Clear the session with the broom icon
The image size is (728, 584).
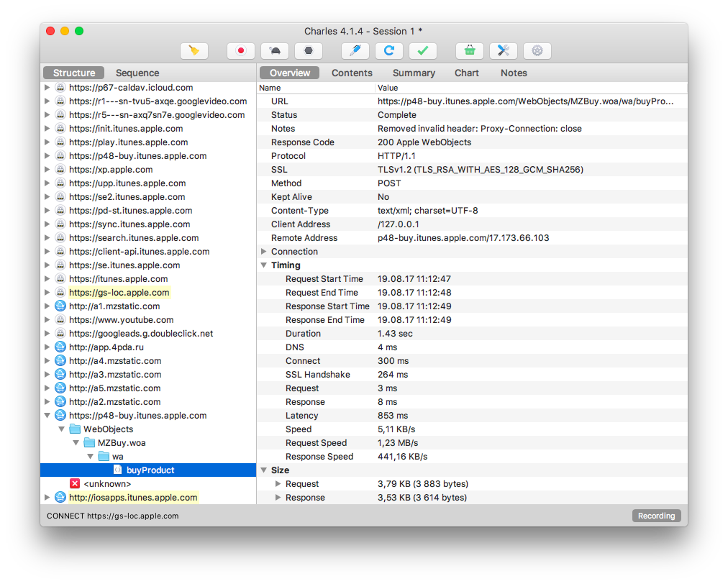[194, 50]
